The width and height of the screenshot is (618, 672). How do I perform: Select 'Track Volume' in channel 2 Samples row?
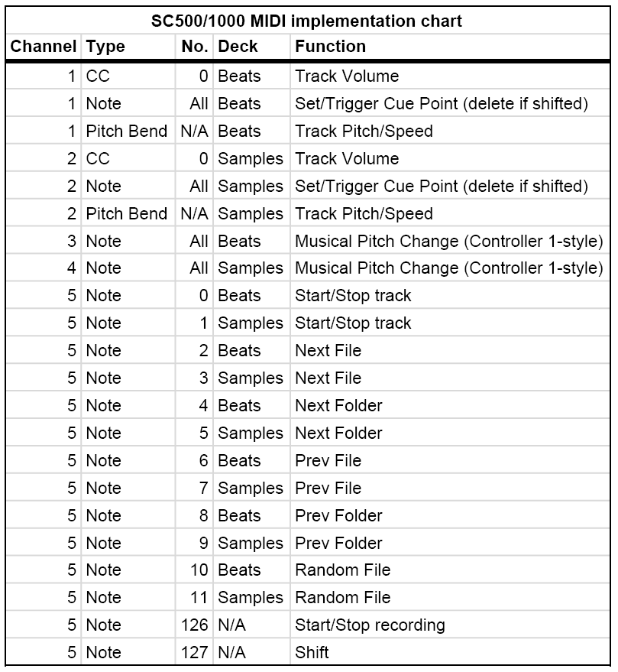(x=347, y=159)
